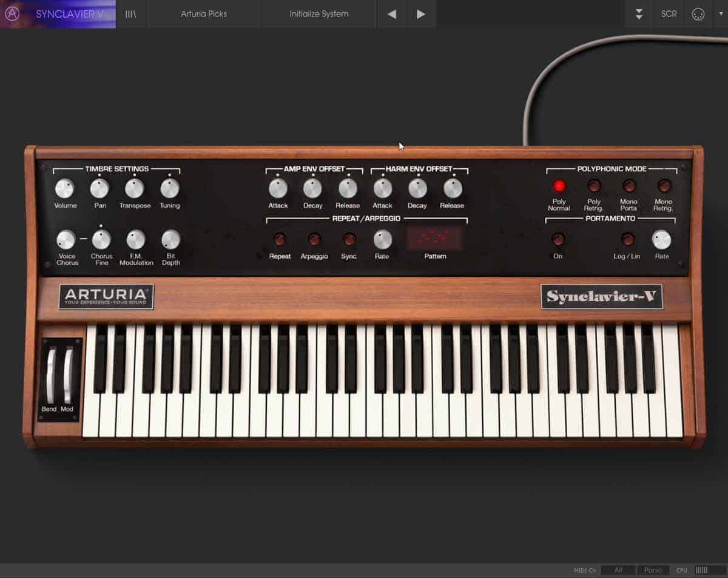This screenshot has height=578, width=728.
Task: Click the SCR screen mode button
Action: [x=669, y=14]
